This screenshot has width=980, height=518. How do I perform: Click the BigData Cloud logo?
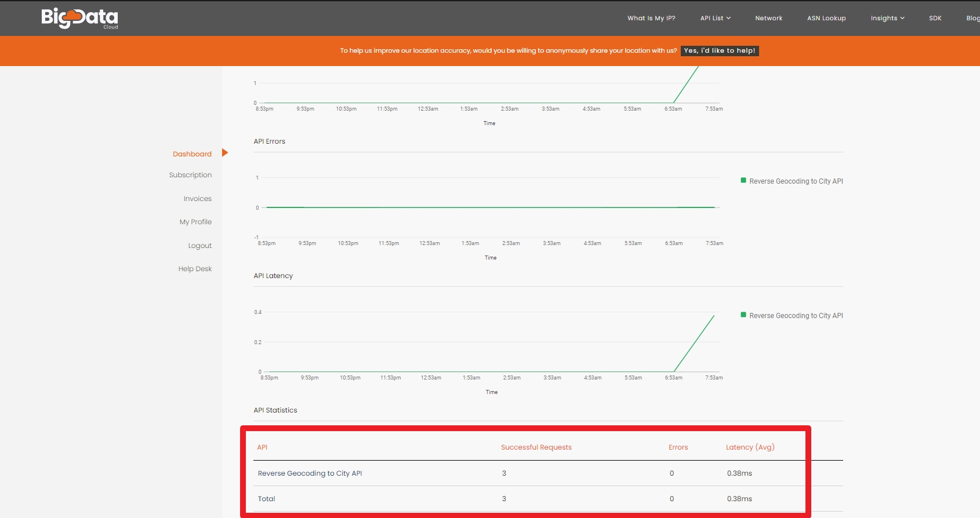(79, 18)
